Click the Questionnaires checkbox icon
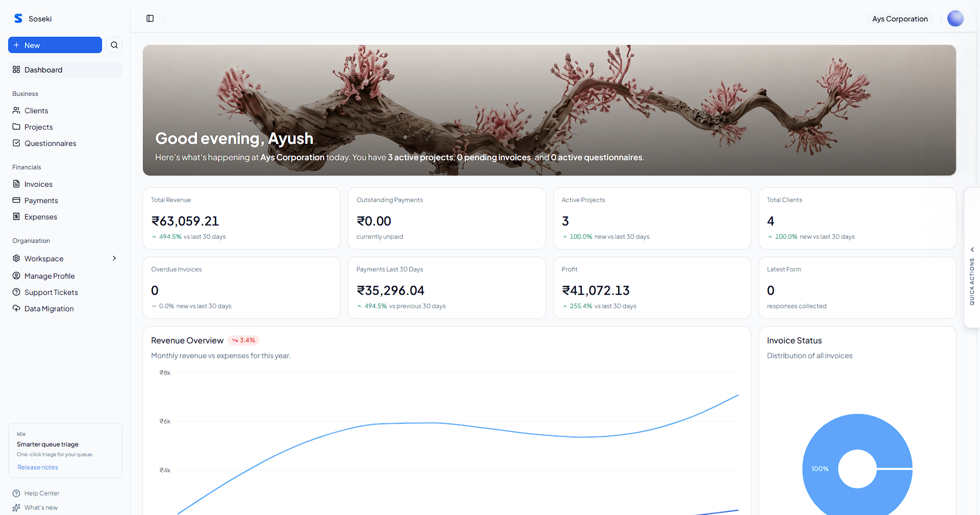Viewport: 980px width, 515px height. 16,143
